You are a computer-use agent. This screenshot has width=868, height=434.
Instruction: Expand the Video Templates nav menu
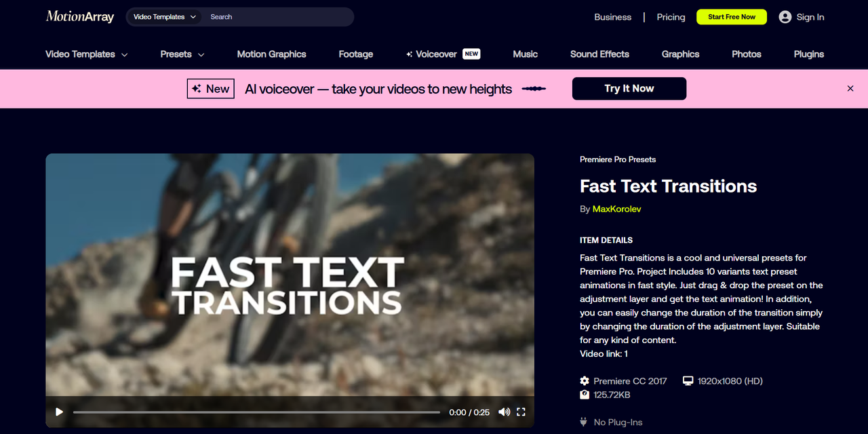pyautogui.click(x=87, y=54)
